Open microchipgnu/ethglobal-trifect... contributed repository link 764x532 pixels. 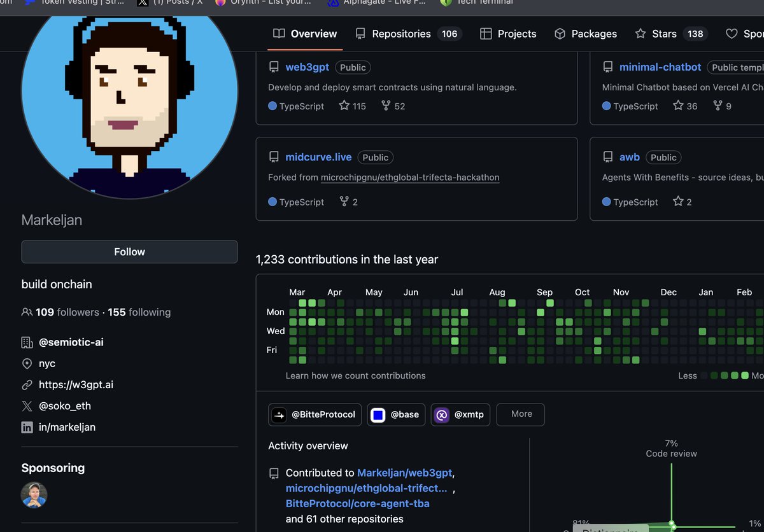pos(367,488)
